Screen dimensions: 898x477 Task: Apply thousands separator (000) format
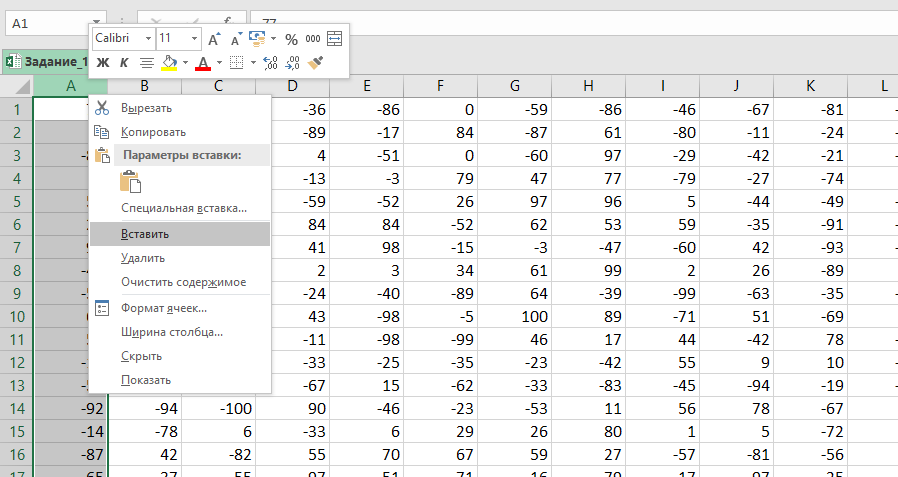coord(312,39)
